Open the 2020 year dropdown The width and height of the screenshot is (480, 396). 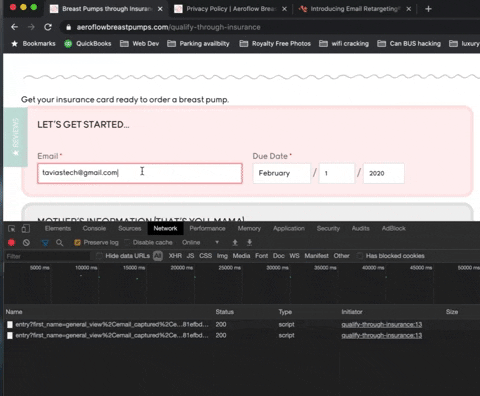384,173
